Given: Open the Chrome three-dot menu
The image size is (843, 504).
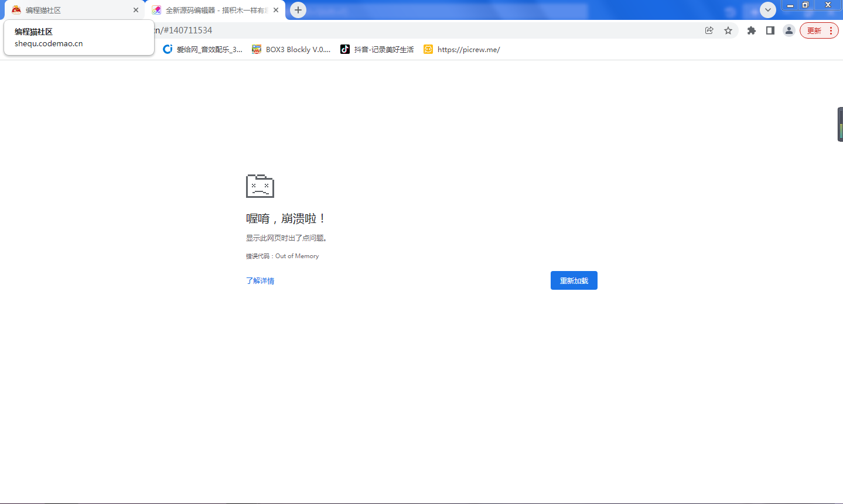Looking at the screenshot, I should [x=831, y=30].
